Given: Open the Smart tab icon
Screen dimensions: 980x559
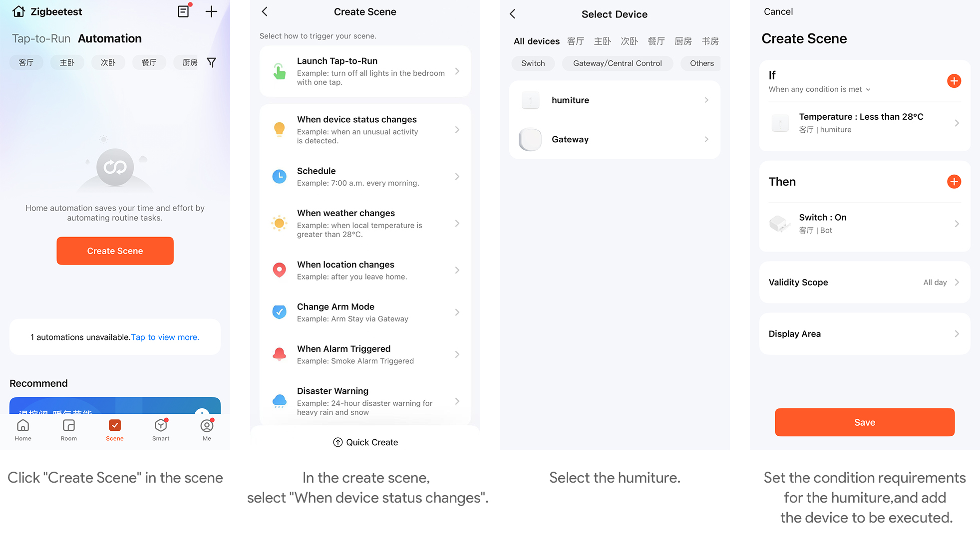Looking at the screenshot, I should point(161,429).
